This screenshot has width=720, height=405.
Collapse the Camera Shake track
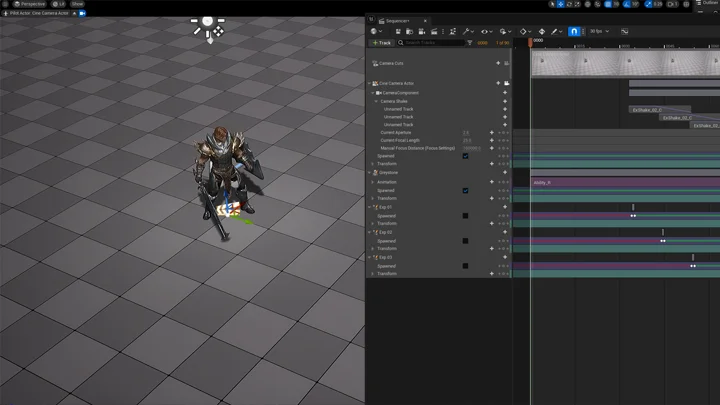point(377,101)
